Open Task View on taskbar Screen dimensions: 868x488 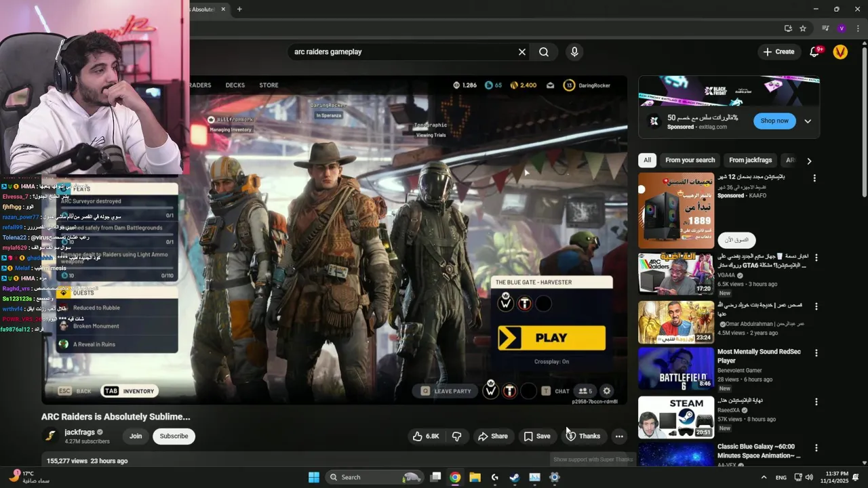(x=436, y=477)
